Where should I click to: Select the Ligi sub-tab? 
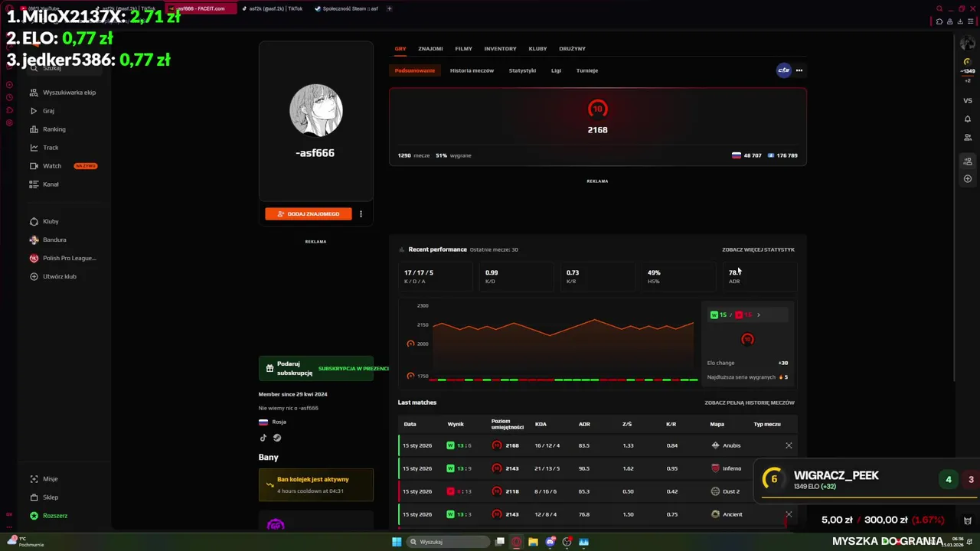pos(556,70)
